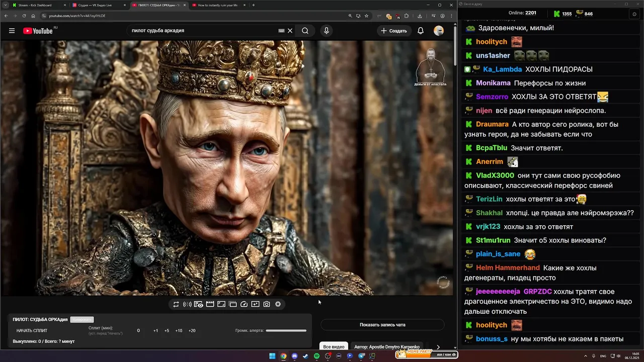
Task: Open the Создать create menu
Action: [393, 31]
